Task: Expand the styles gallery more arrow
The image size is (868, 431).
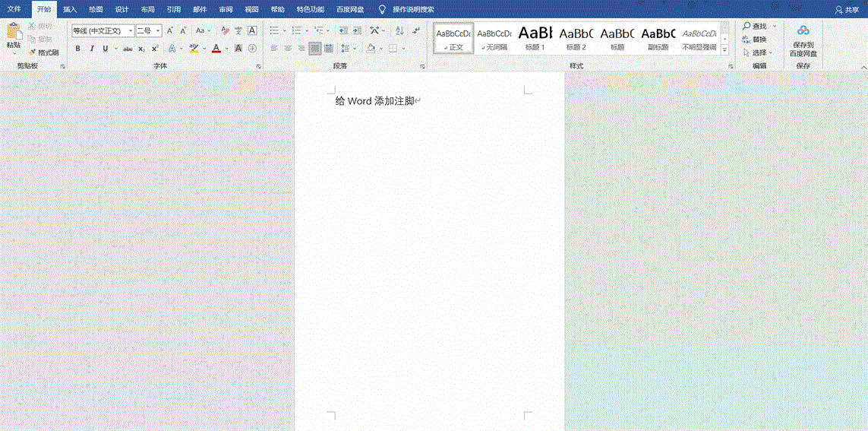Action: click(x=724, y=50)
